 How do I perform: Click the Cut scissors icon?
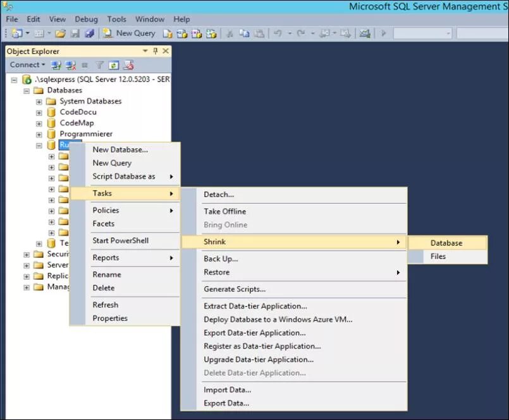tap(230, 33)
